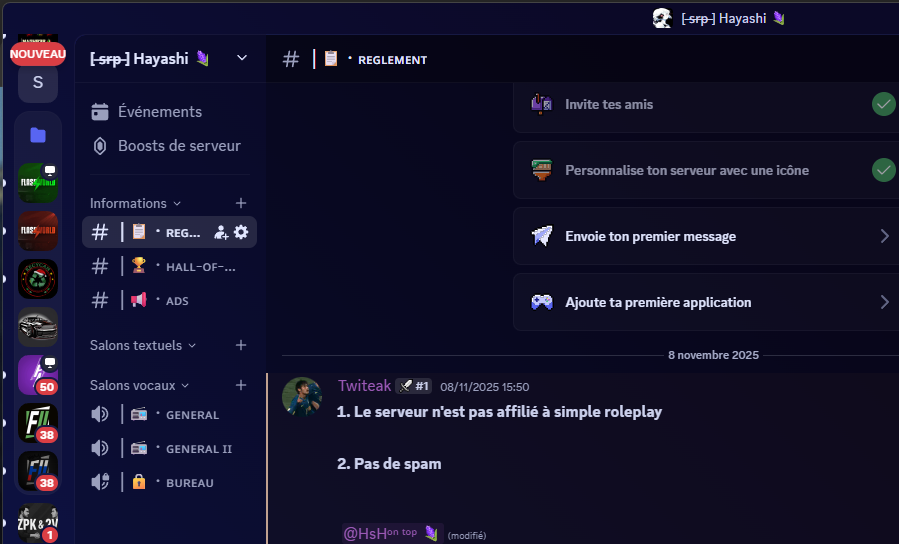Open the car image server icon
Viewport: 899px width, 544px height.
[38, 327]
